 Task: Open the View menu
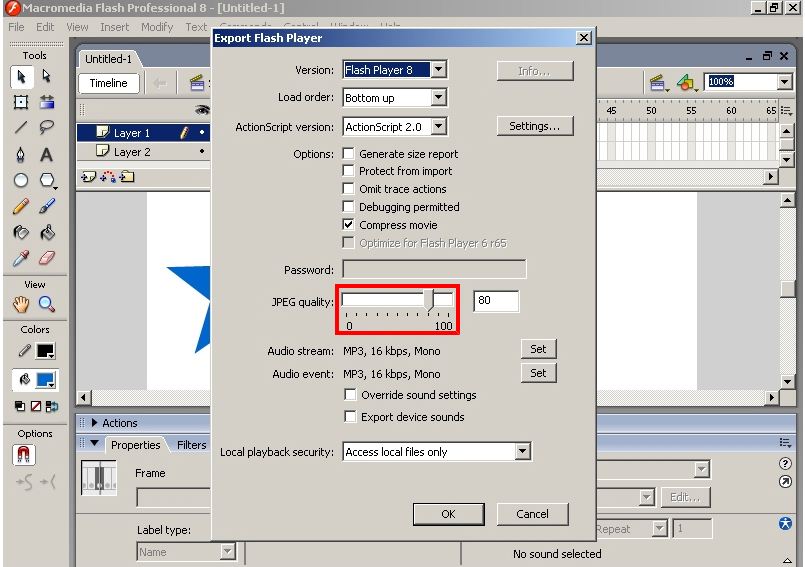click(x=78, y=27)
